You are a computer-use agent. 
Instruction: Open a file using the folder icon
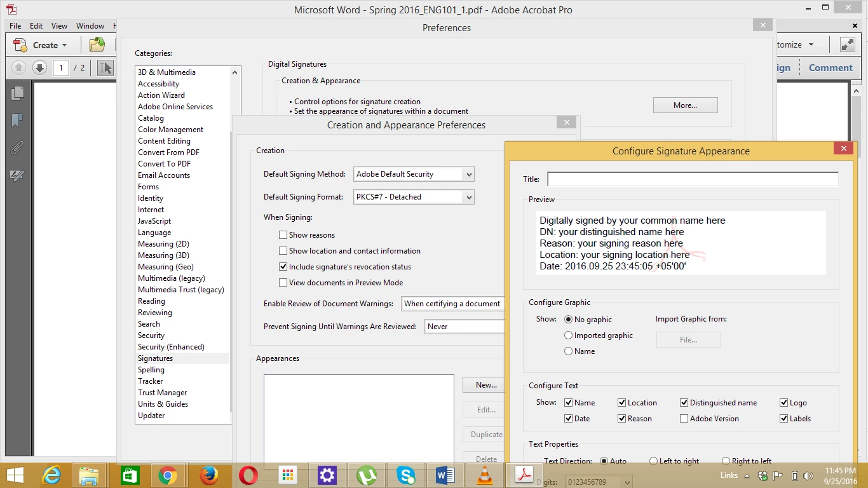(x=97, y=45)
